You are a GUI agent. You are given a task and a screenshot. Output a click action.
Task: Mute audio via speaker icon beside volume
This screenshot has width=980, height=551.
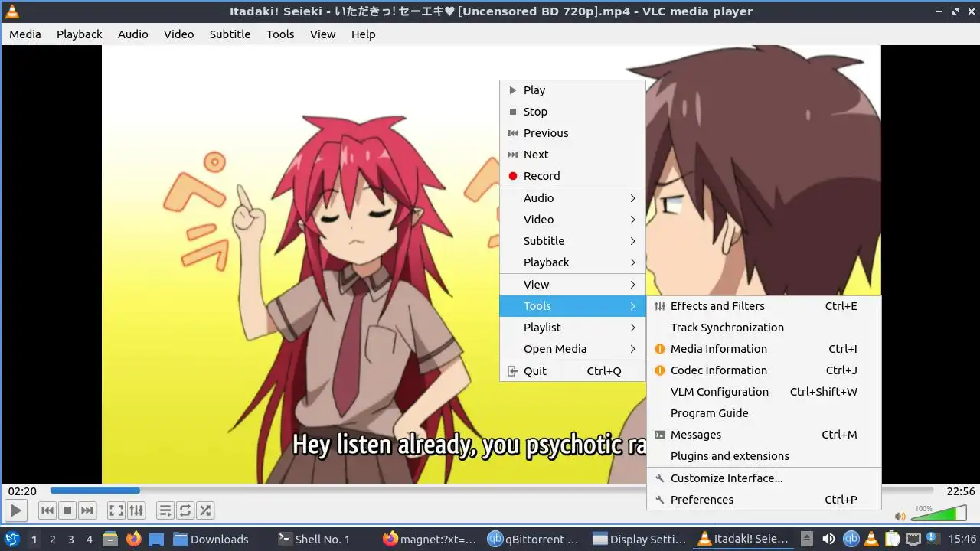[900, 517]
